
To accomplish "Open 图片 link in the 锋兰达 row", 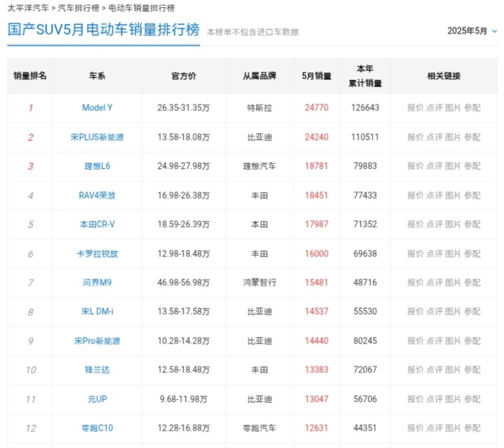I will pos(453,370).
